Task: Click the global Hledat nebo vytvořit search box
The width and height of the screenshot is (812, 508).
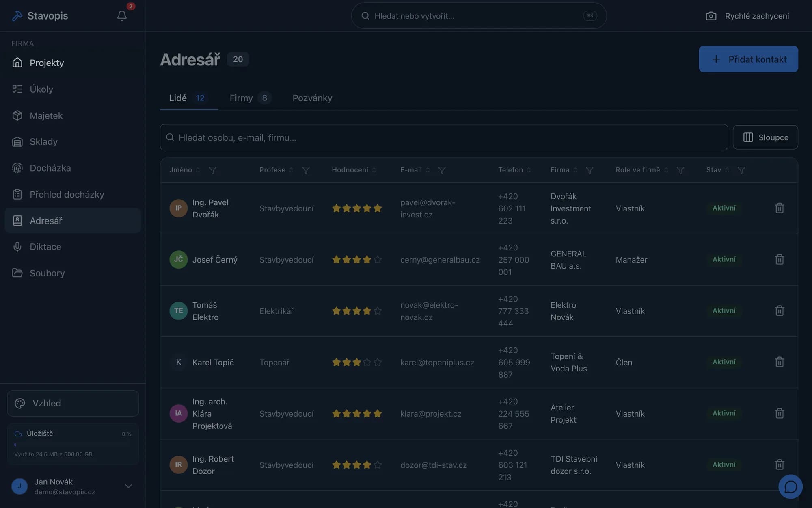Action: click(479, 16)
